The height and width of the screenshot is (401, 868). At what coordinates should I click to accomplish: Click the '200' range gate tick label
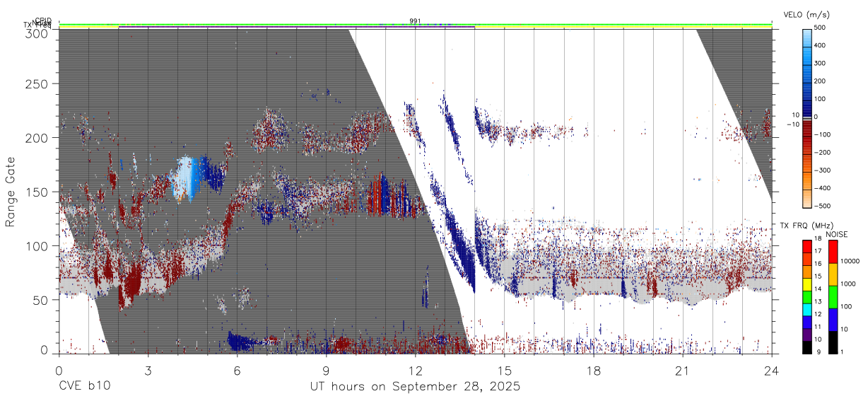(x=38, y=137)
